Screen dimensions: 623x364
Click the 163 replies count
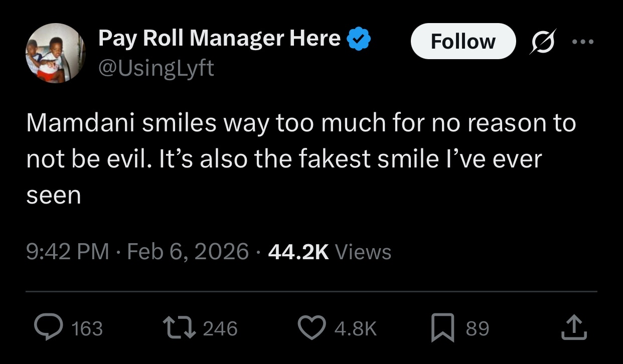(x=87, y=328)
